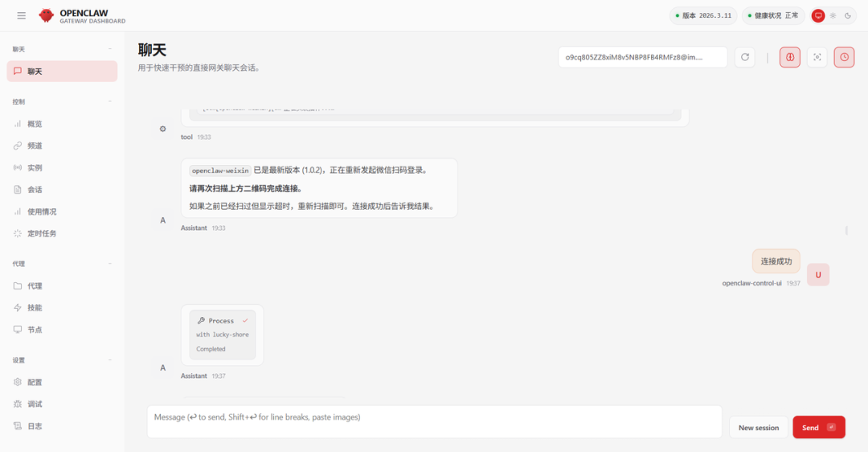868x452 pixels.
Task: Click the 技能 lightning icon
Action: 18,307
